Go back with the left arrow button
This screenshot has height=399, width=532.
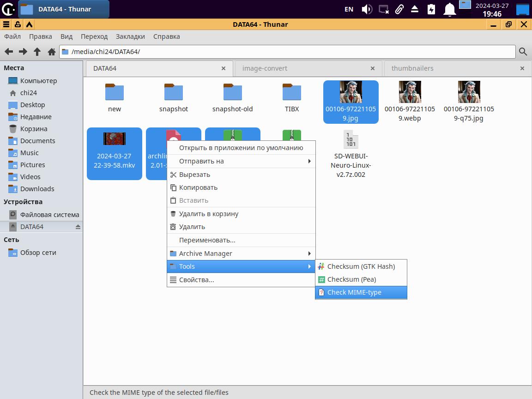[x=9, y=52]
